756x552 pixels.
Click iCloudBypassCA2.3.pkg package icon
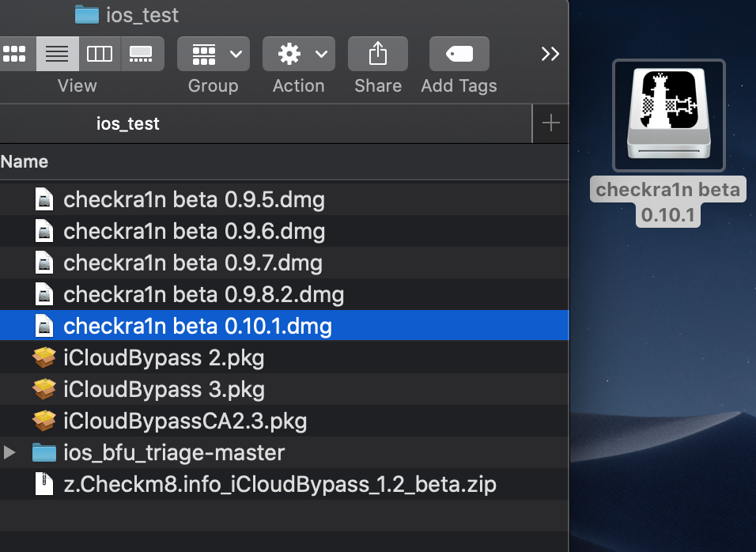44,421
